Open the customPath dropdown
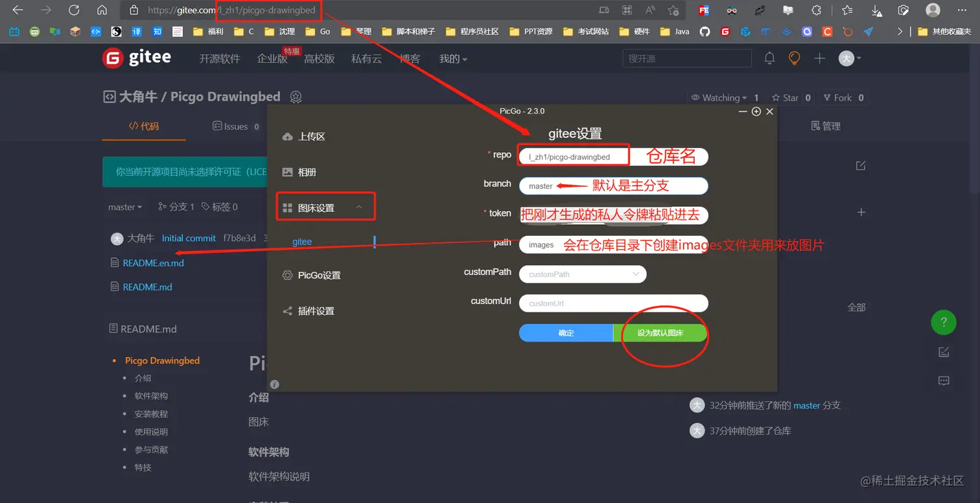 [583, 274]
